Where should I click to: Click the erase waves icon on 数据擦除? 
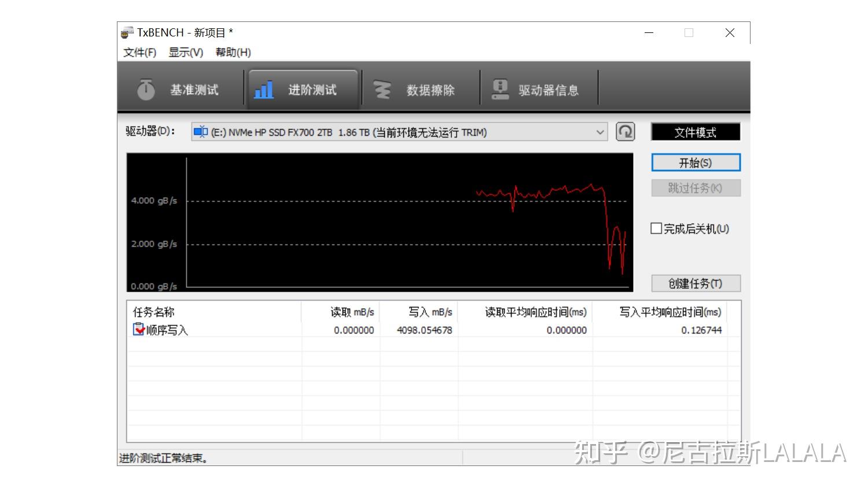pyautogui.click(x=382, y=89)
